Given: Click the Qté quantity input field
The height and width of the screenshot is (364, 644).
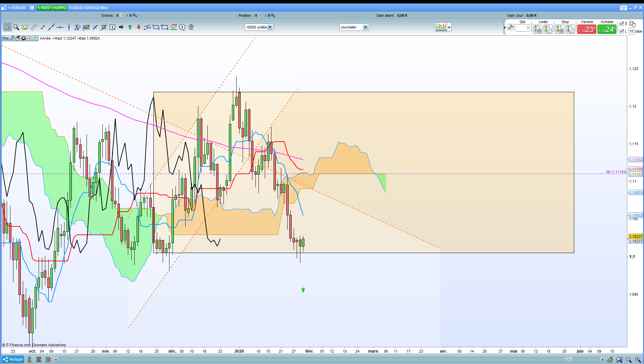Looking at the screenshot, I should [523, 28].
